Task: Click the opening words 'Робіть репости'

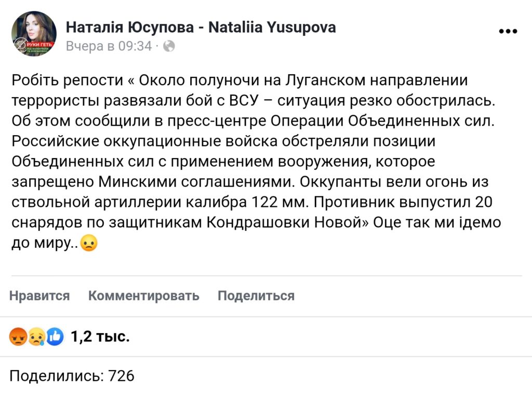Action: (x=68, y=81)
